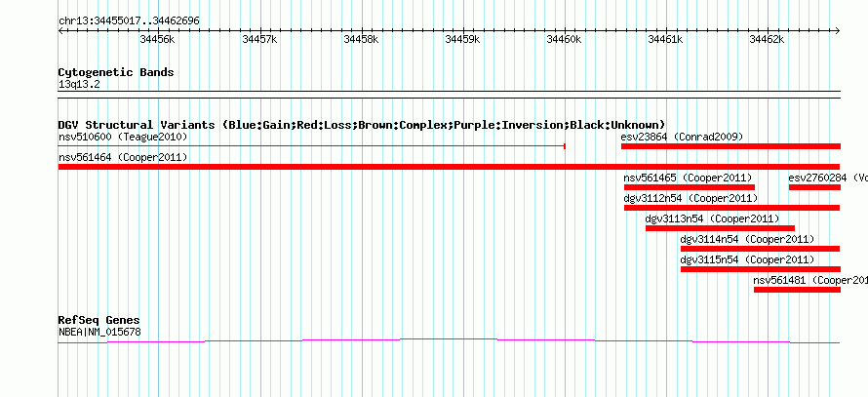
Task: Click the dgv3112n54 red loss bar
Action: tap(731, 208)
